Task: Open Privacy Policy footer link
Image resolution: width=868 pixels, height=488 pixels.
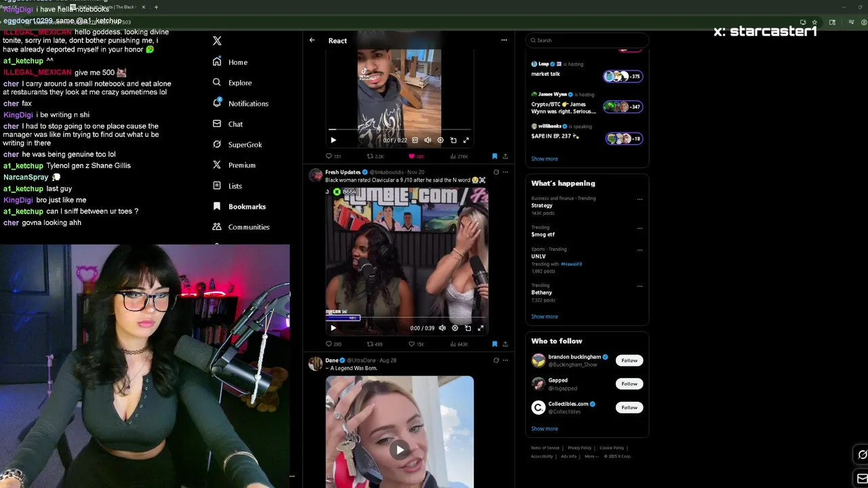Action: point(579,447)
